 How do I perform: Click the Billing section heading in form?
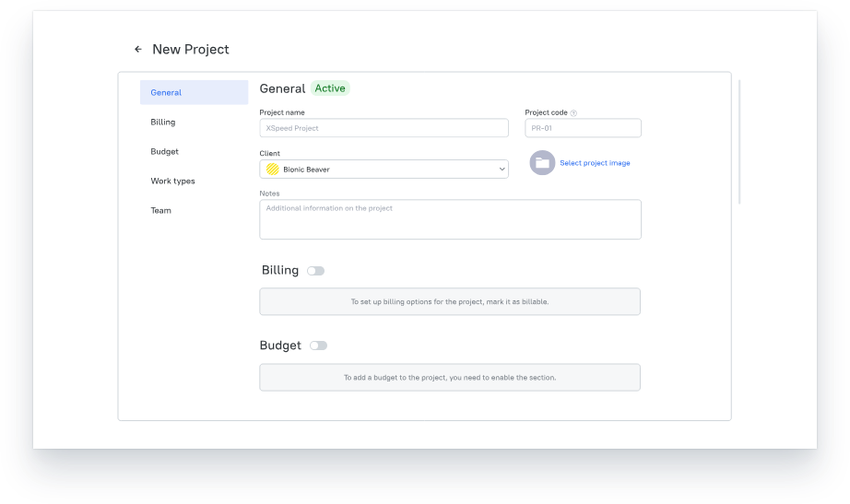pos(279,270)
